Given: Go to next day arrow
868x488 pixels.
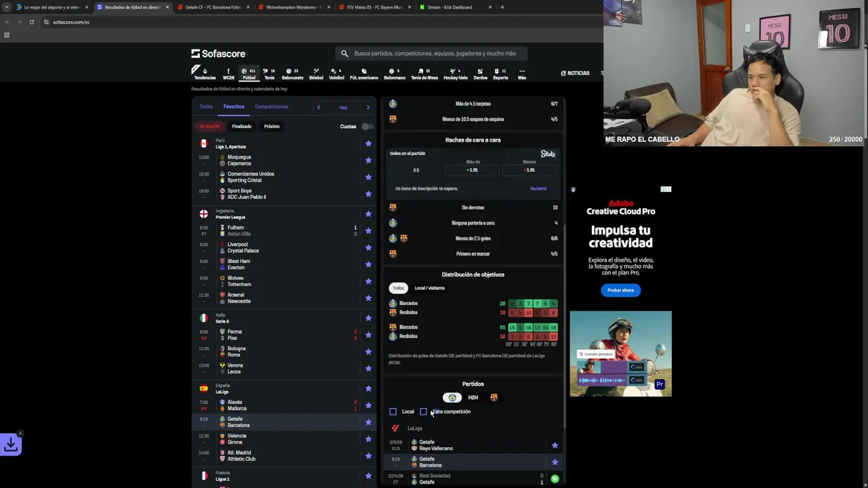Looking at the screenshot, I should click(x=368, y=107).
